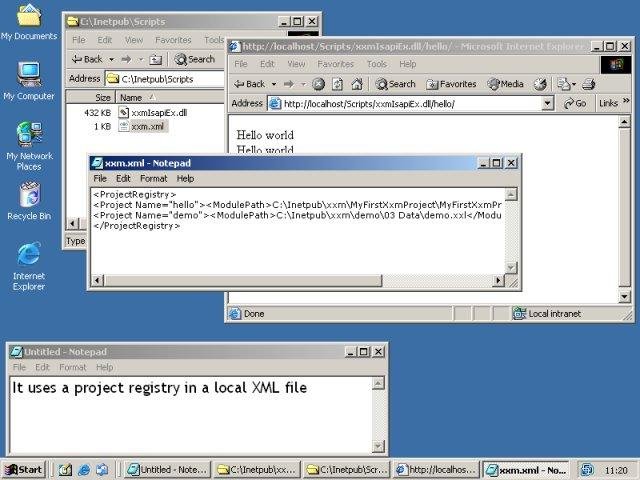Switch to Untitled - Notepad taskbar button
640x480 pixels.
(167, 470)
